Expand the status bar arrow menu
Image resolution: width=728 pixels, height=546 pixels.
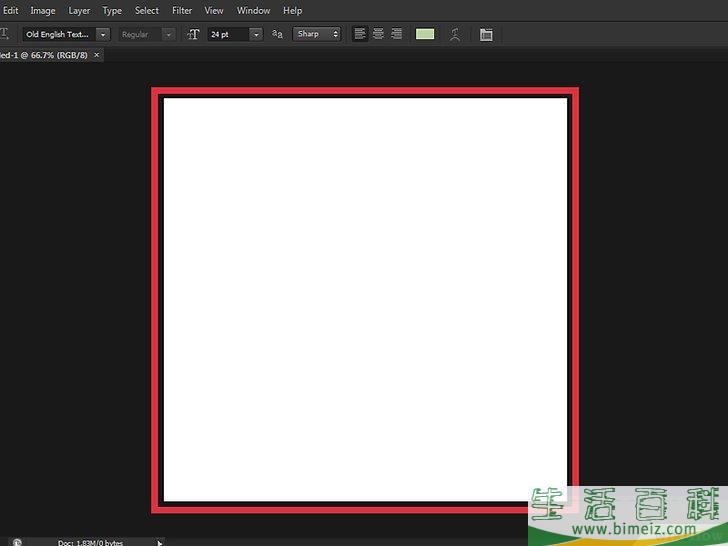159,542
